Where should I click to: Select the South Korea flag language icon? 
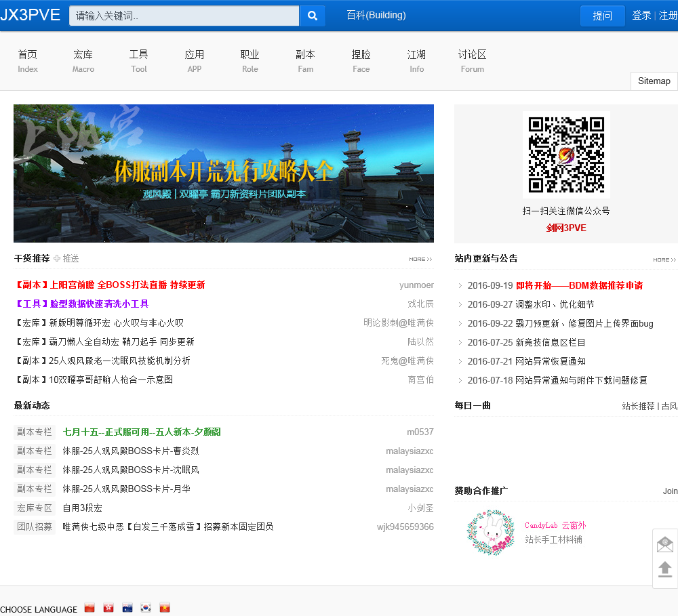pos(146,608)
